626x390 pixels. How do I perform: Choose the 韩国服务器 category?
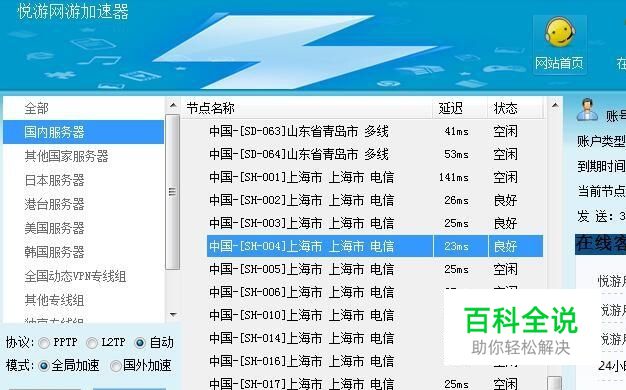(x=54, y=252)
